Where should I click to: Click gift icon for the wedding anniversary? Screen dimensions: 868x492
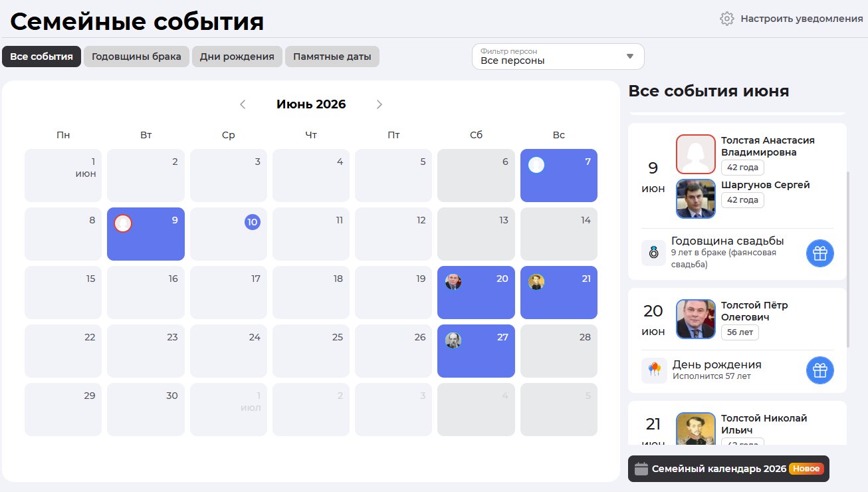(x=820, y=253)
